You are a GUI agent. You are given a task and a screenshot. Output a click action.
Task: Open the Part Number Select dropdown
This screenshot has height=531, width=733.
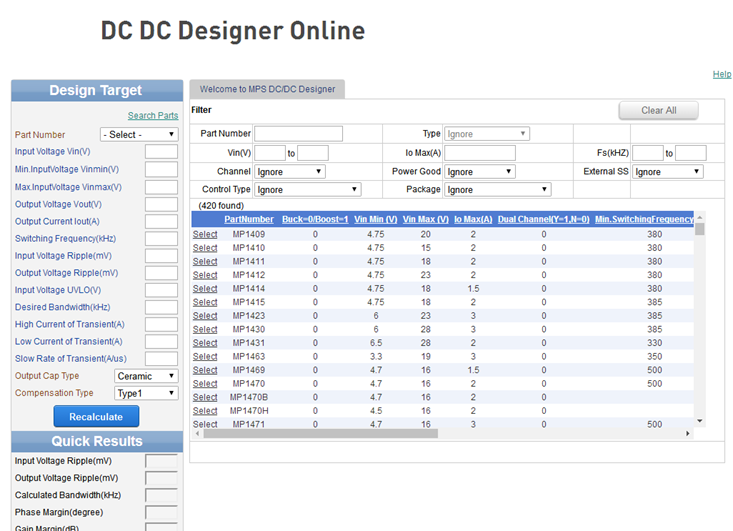139,135
